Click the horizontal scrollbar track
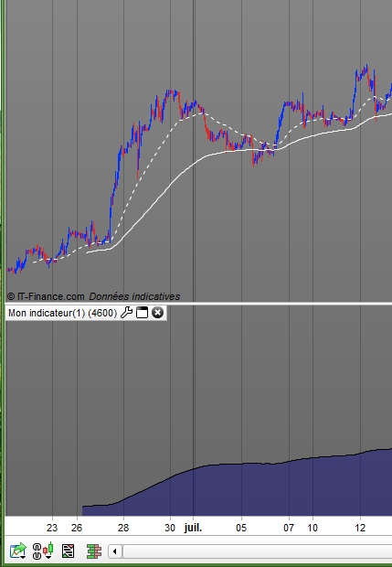 pos(258,551)
